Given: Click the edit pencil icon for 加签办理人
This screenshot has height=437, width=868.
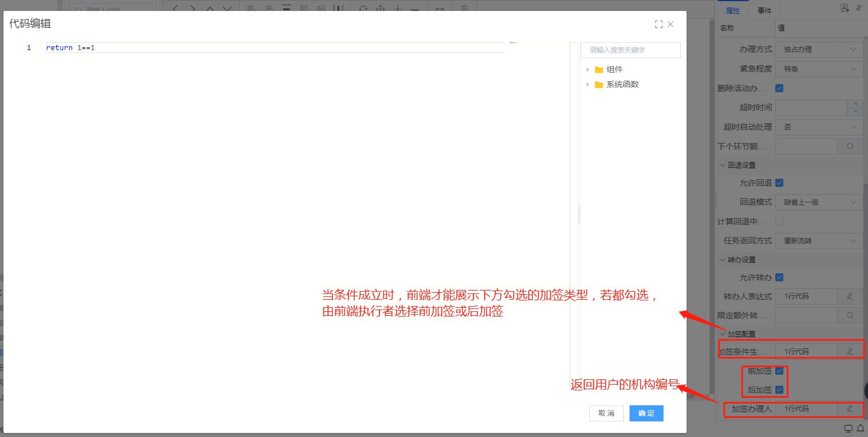Looking at the screenshot, I should pyautogui.click(x=850, y=409).
